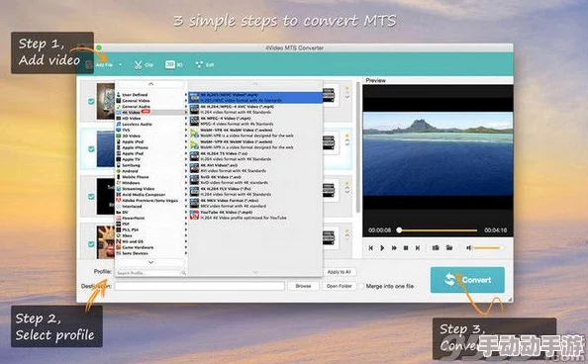
Task: Expand the Apple iPhone submenu arrow
Action: (186, 147)
